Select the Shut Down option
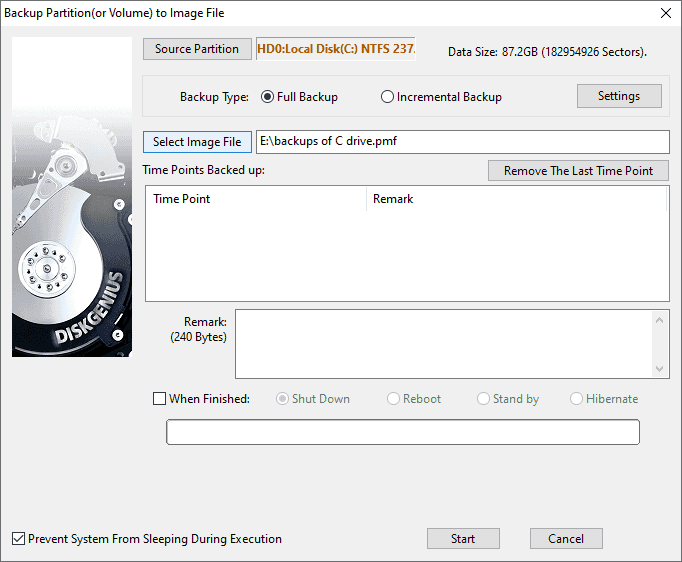This screenshot has height=562, width=682. coord(283,399)
